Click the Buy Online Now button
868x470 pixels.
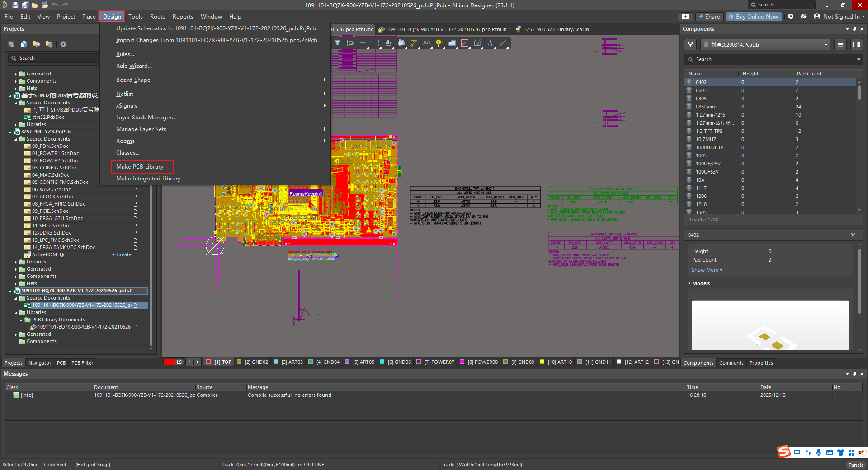tap(754, 16)
